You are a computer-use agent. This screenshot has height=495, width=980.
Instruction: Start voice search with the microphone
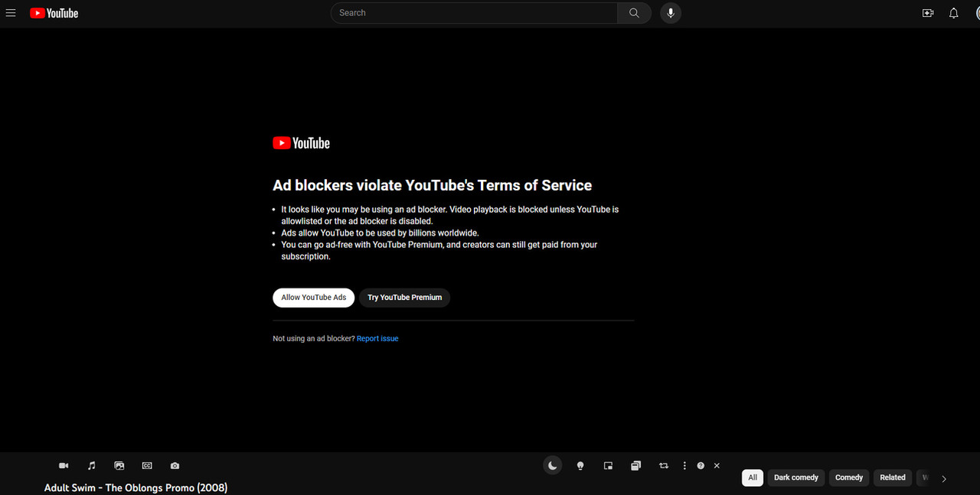pos(671,13)
